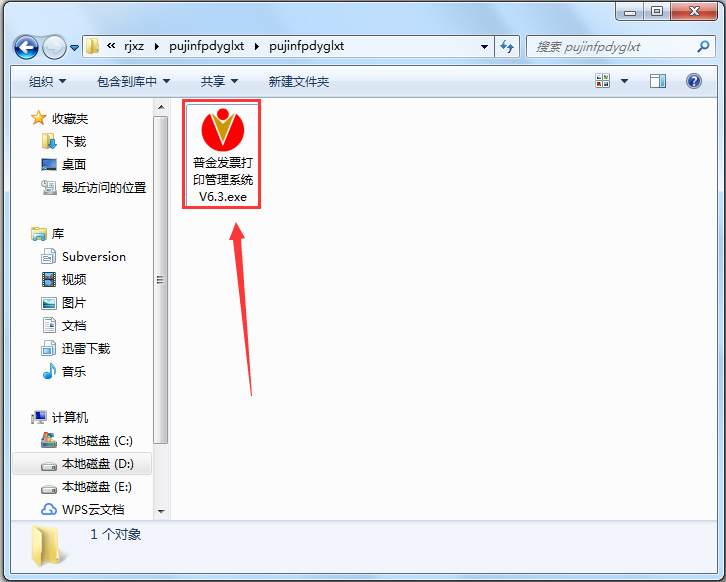
Task: Click the picture icon beside 图片
Action: pos(49,303)
